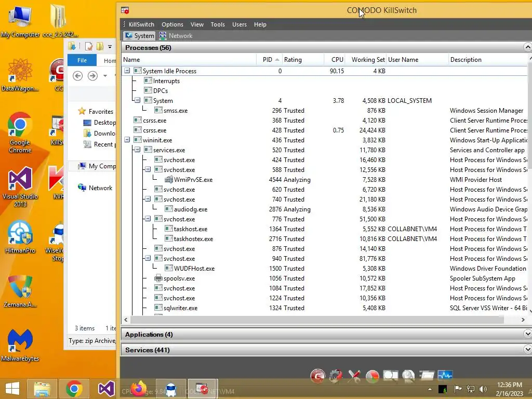The width and height of the screenshot is (532, 399).
Task: Click the magnifier over window icon
Action: point(391,376)
